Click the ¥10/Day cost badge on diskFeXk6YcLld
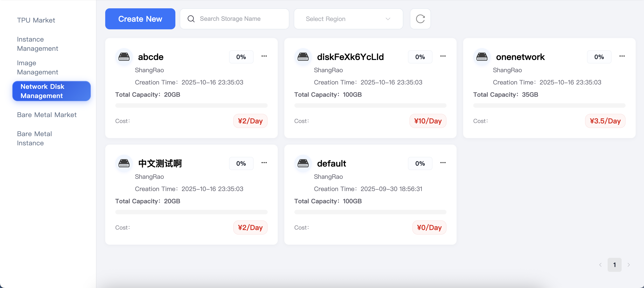Viewport: 644px width, 288px height. pyautogui.click(x=427, y=121)
